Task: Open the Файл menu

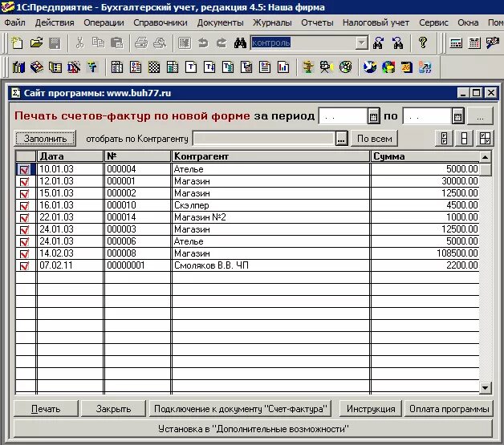Action: 14,22
